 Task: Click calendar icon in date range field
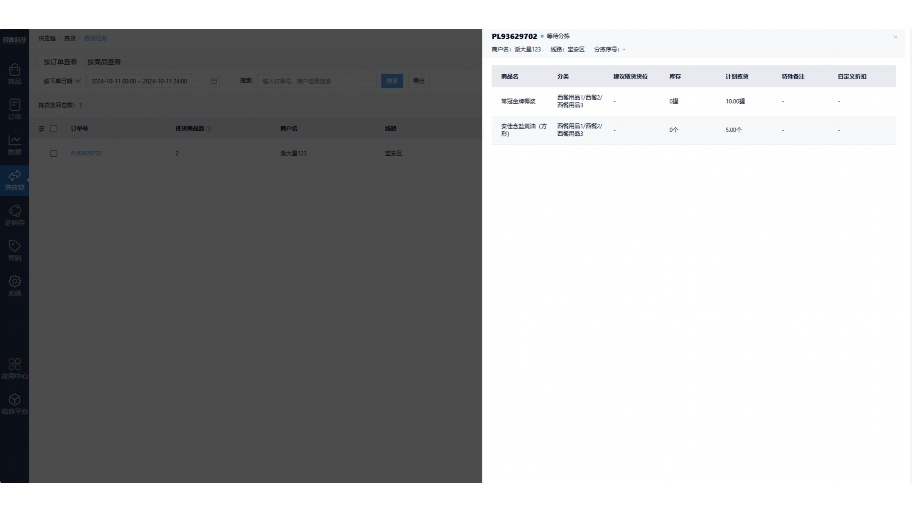(213, 81)
